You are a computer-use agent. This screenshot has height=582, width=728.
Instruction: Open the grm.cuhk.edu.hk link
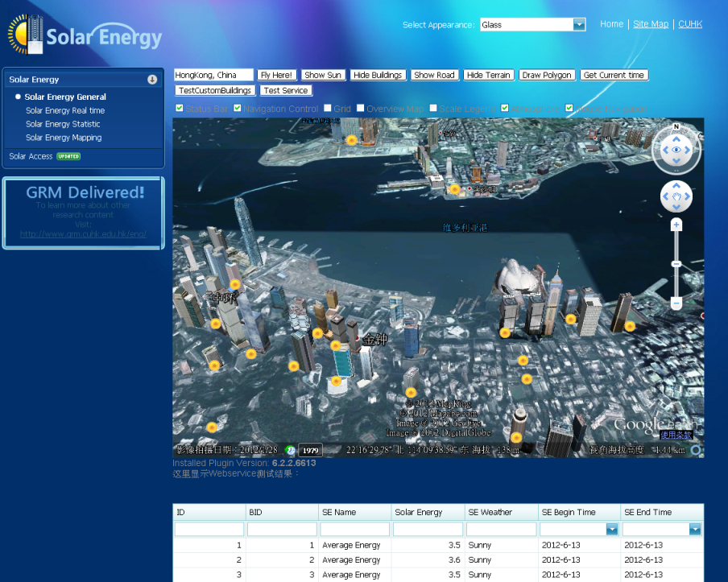[x=83, y=234]
